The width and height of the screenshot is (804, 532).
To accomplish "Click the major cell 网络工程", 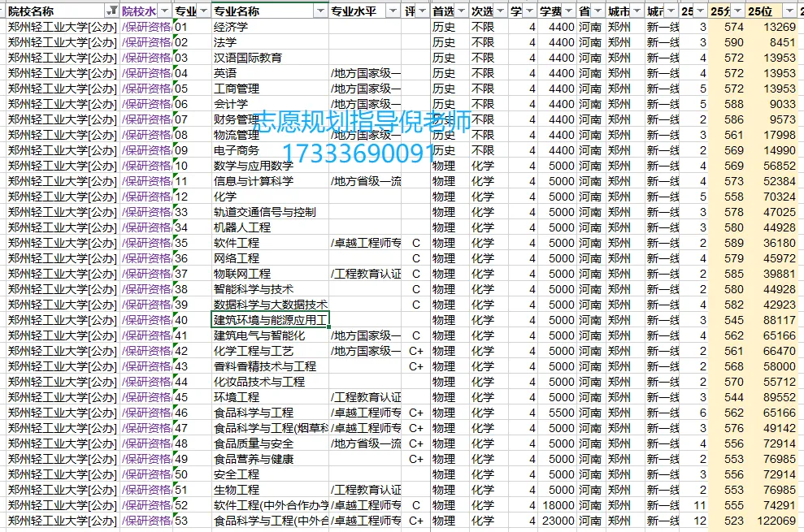I will 270,258.
